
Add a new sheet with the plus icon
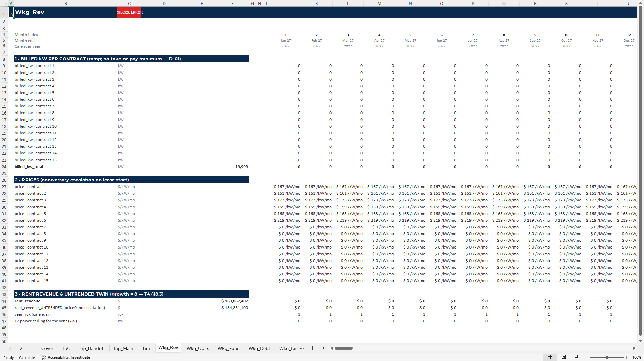coord(312,348)
